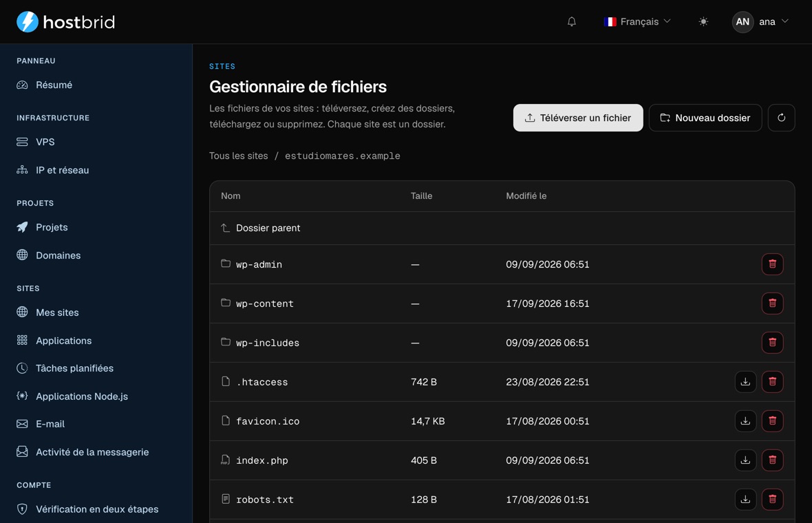Click the 14,7 KB size value
The image size is (812, 523).
click(x=428, y=421)
